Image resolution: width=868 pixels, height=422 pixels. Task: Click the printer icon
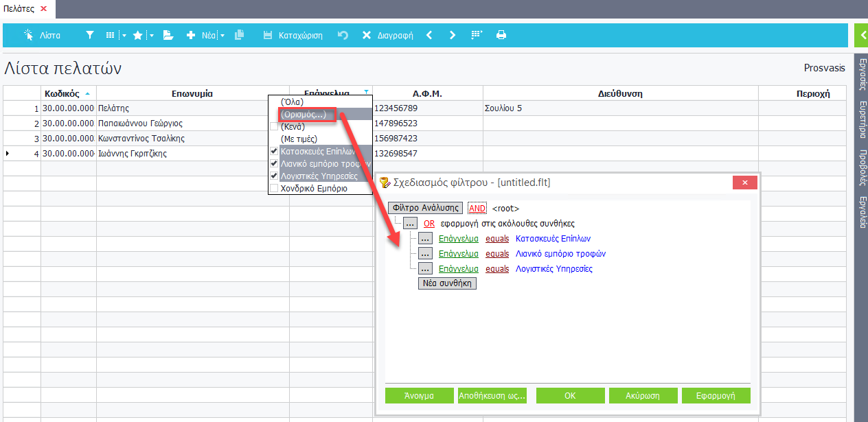point(501,35)
